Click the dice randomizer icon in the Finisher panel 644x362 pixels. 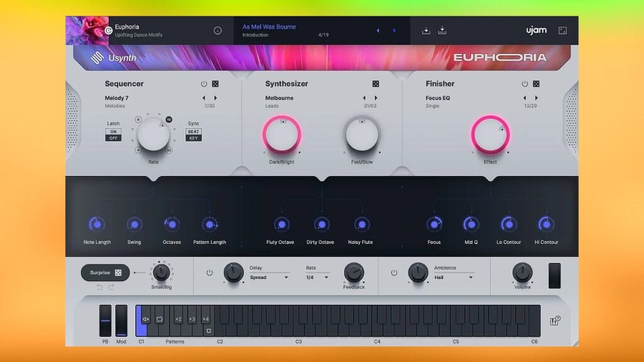click(x=537, y=82)
